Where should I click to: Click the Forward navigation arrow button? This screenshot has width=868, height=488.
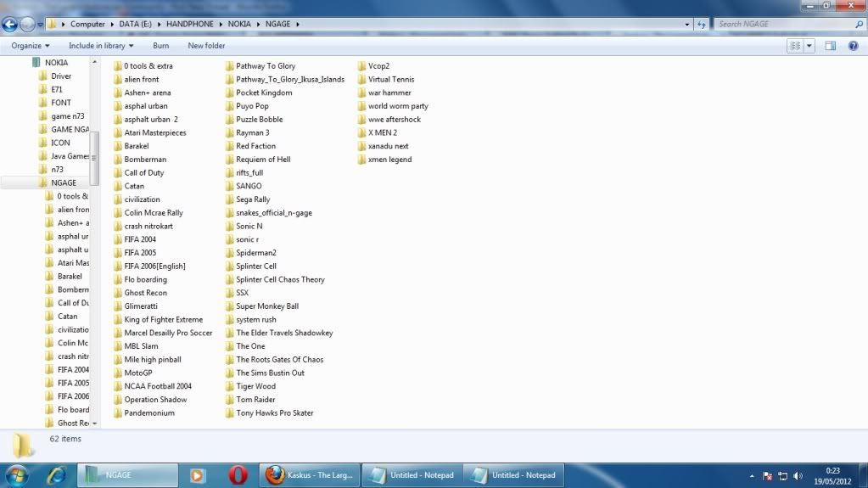pyautogui.click(x=27, y=24)
